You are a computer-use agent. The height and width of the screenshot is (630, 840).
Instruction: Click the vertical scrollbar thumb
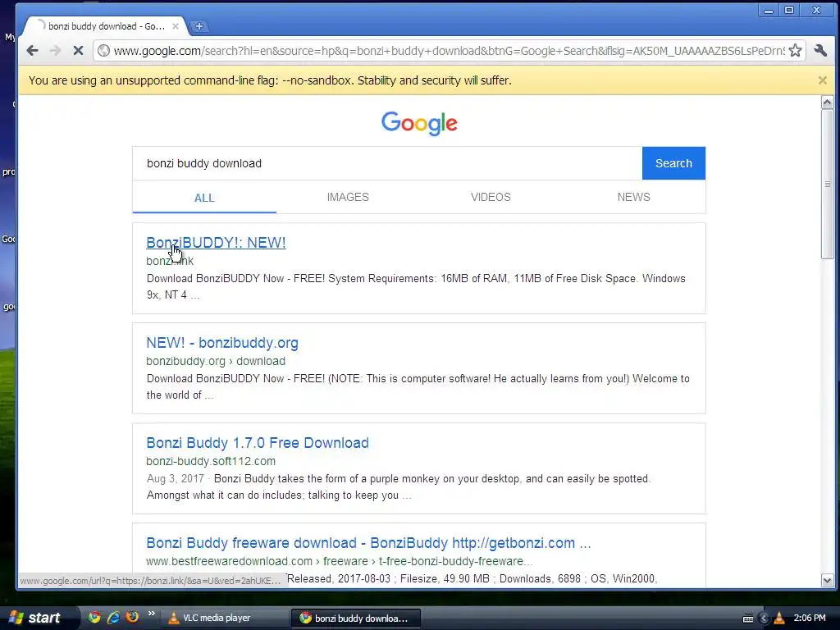(x=827, y=185)
